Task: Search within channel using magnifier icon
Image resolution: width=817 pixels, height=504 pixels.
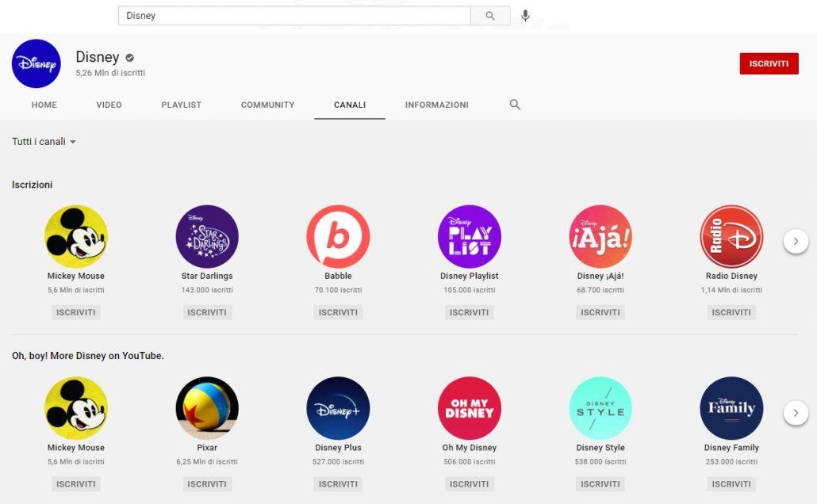Action: click(515, 105)
